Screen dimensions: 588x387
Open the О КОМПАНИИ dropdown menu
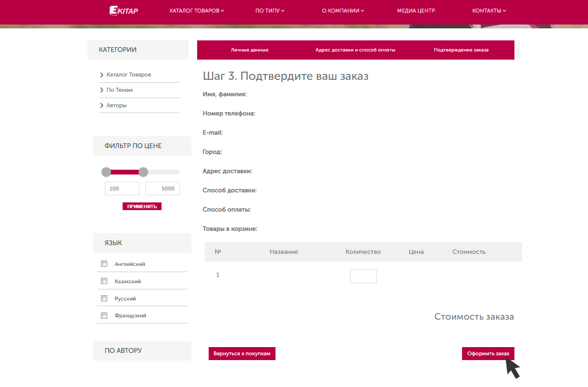coord(343,11)
